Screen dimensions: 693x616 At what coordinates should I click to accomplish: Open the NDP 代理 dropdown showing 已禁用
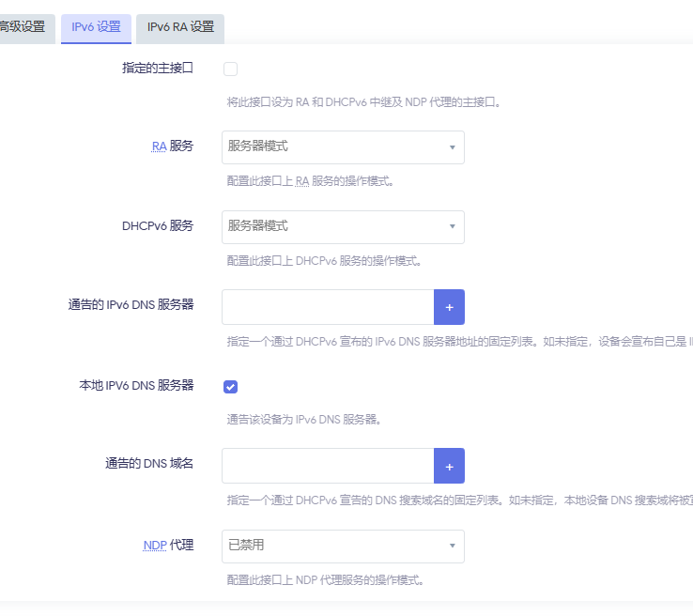(343, 546)
